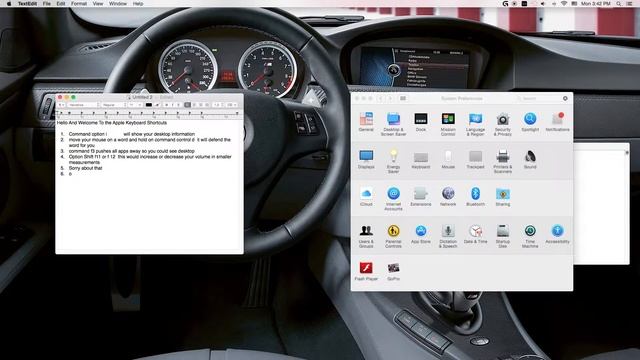
Task: Go back in System Preferences toolbar
Action: [380, 98]
